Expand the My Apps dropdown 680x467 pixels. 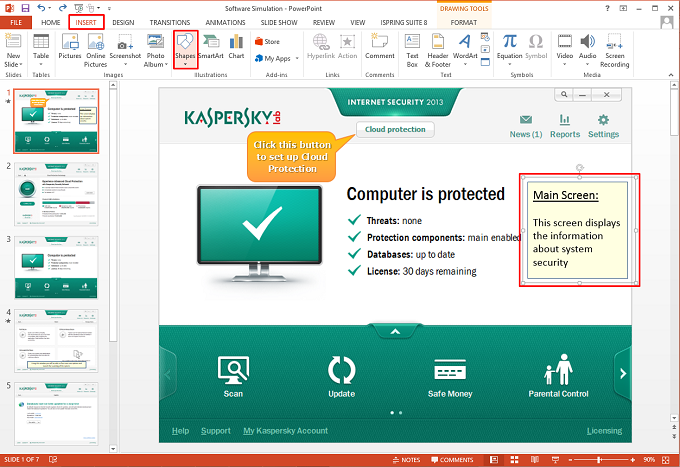[x=298, y=58]
